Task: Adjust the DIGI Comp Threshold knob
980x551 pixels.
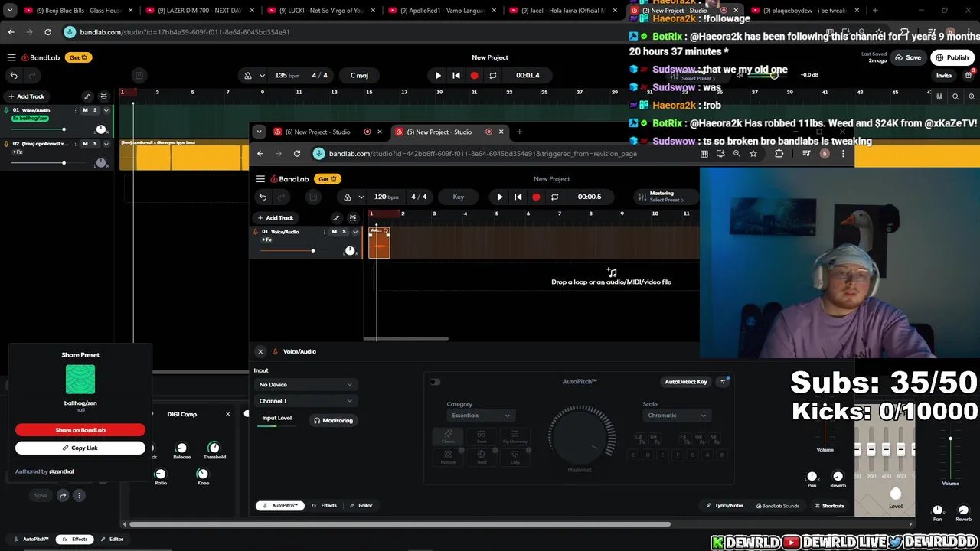Action: pos(214,448)
